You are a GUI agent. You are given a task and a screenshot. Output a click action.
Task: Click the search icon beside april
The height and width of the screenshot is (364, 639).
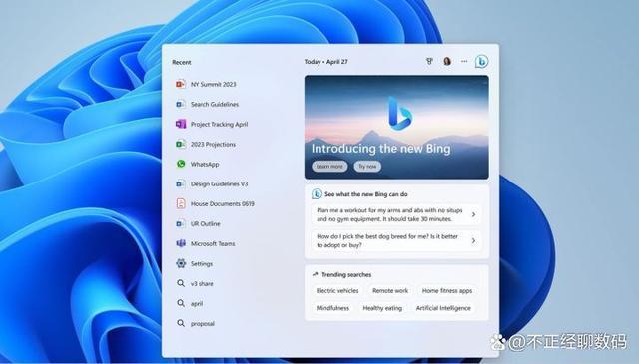coord(181,303)
